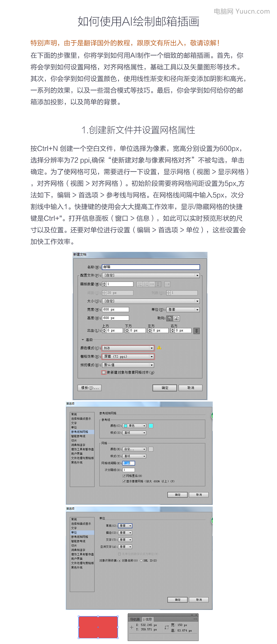Click 模板(T)... button
Image resolution: width=277 pixels, height=644 pixels.
(x=90, y=388)
